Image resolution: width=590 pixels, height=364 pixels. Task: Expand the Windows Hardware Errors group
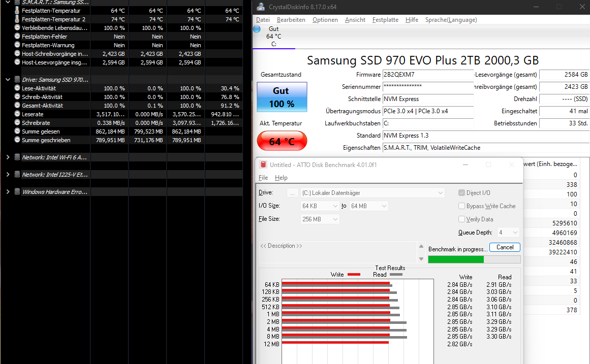pyautogui.click(x=8, y=192)
